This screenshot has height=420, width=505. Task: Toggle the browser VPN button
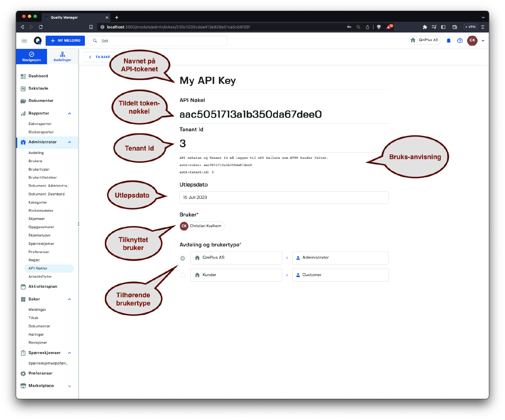pyautogui.click(x=470, y=27)
